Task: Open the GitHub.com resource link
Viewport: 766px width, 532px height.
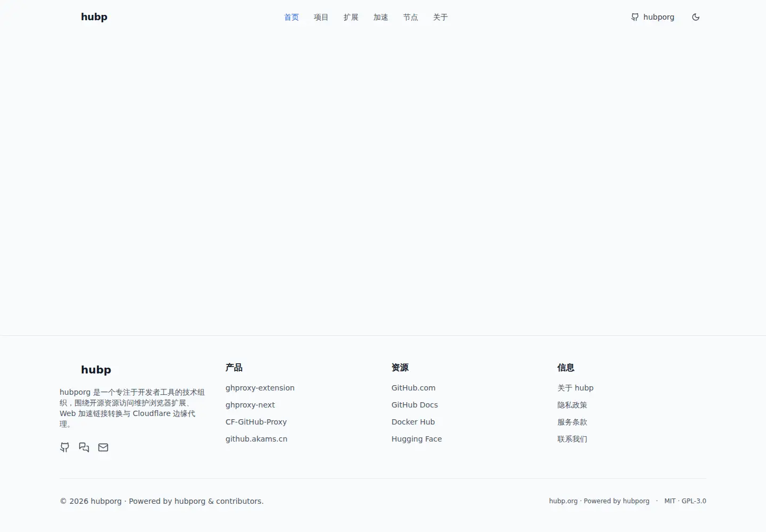Action: coord(413,388)
